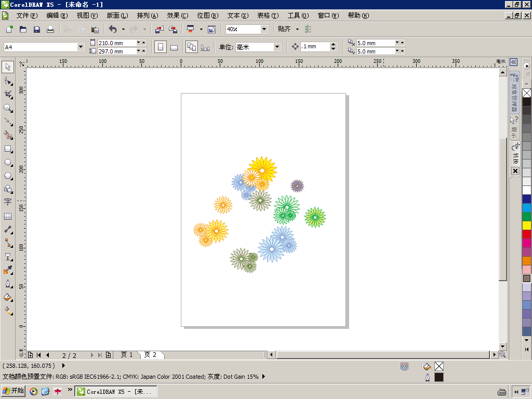Add a page after the last
532x399 pixels.
108,355
